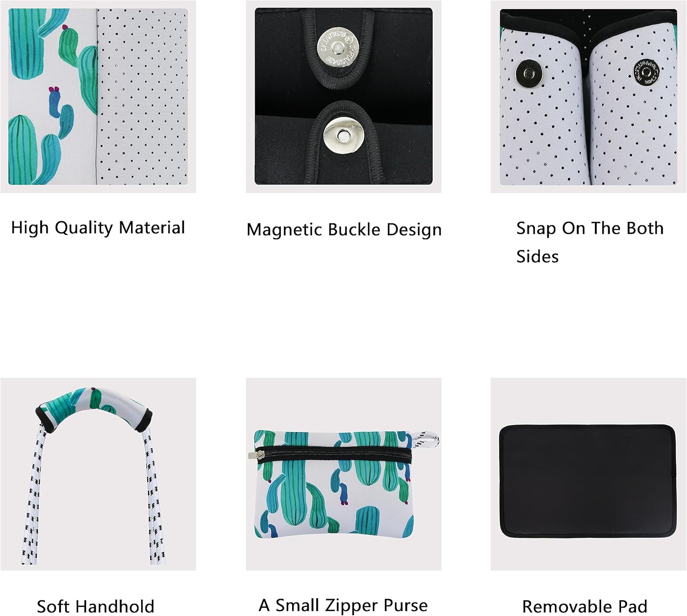Click the 'Removable Pad' label
The height and width of the screenshot is (616, 687).
(585, 606)
